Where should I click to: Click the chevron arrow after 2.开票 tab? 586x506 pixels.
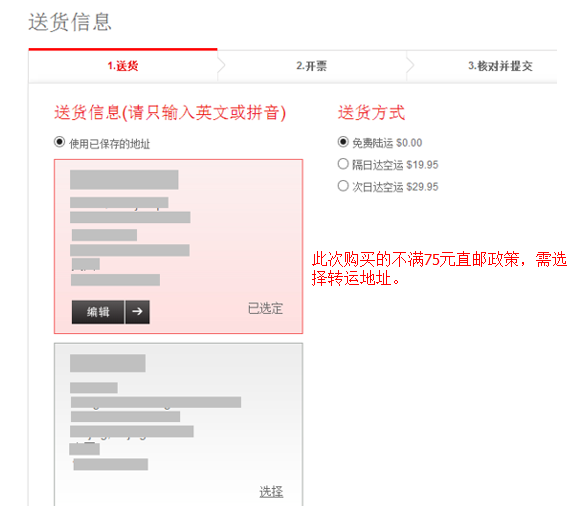click(x=410, y=66)
